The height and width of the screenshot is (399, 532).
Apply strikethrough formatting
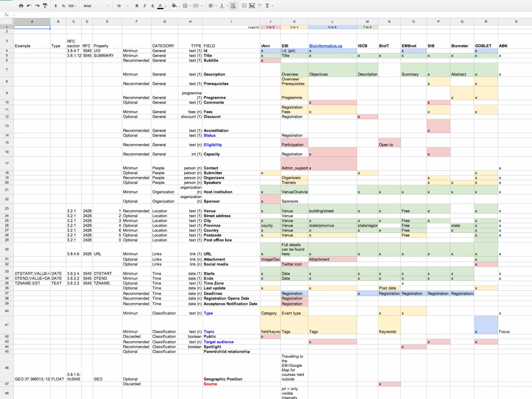[x=152, y=6]
